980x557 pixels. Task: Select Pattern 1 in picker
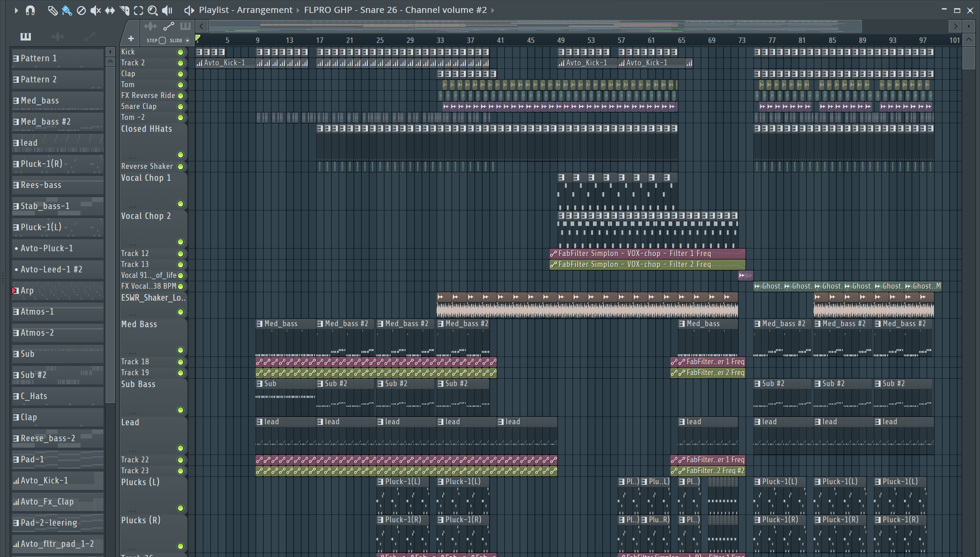pos(58,58)
